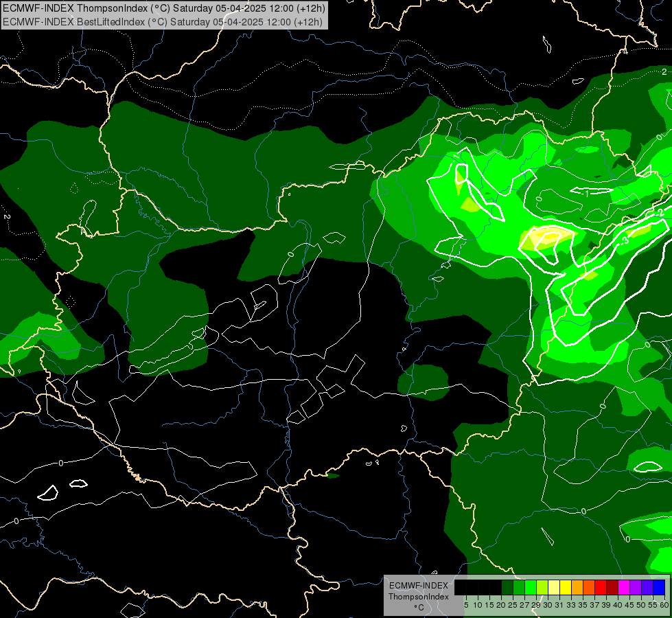Click legend tick label 15
The height and width of the screenshot is (618, 672).
[x=489, y=605]
